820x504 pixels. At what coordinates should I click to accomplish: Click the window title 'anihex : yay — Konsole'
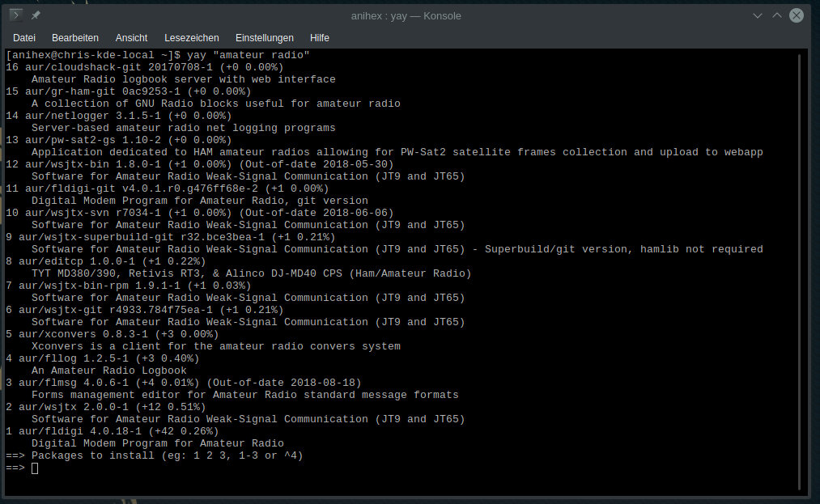pos(406,15)
